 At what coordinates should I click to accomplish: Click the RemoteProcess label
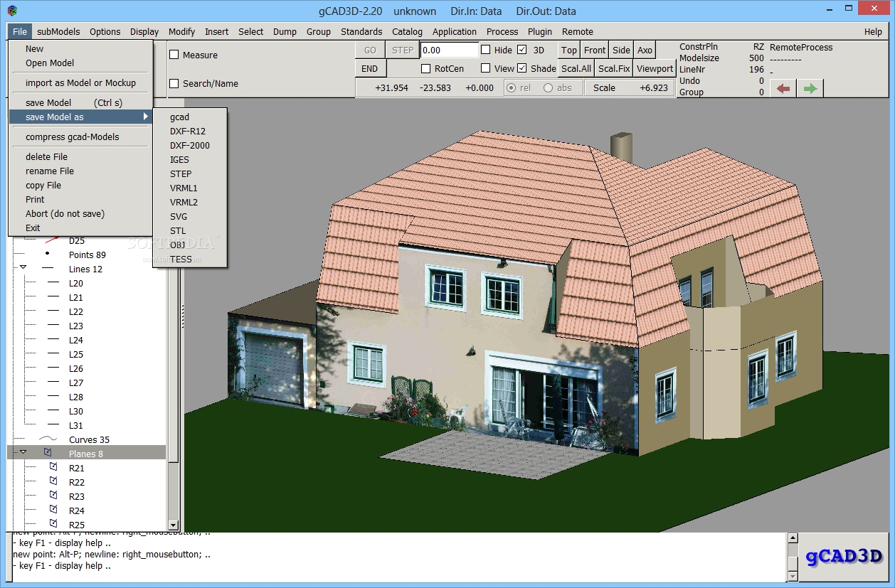(801, 47)
